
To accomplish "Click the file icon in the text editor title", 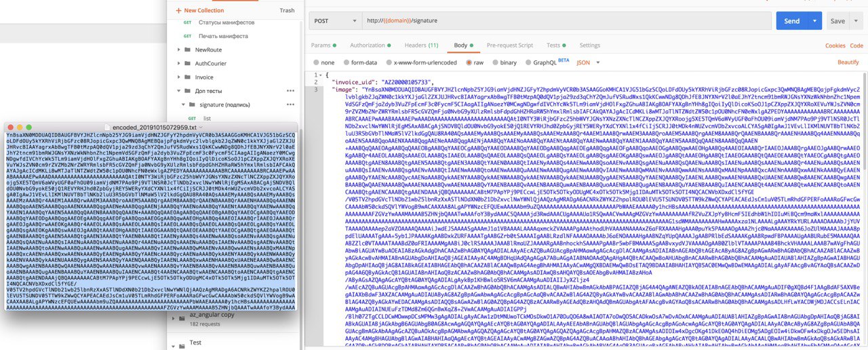I will (108, 128).
